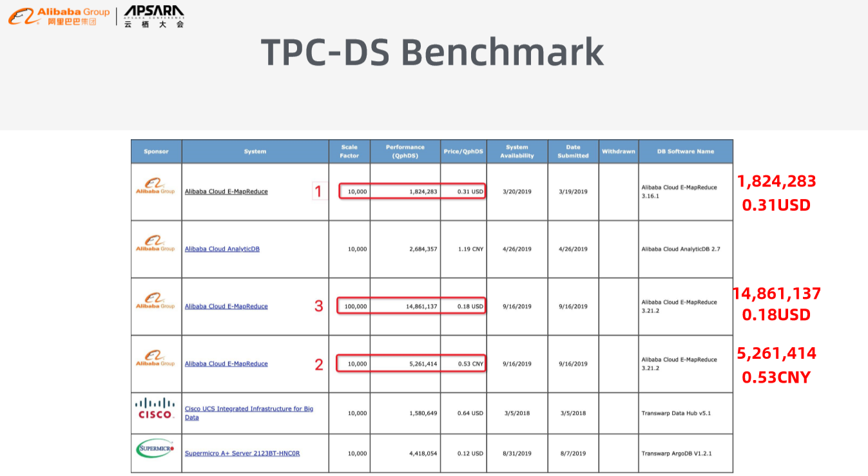Click Alibaba logo in the E-MapReduce 3.16.1 row
868x476 pixels.
coord(155,186)
